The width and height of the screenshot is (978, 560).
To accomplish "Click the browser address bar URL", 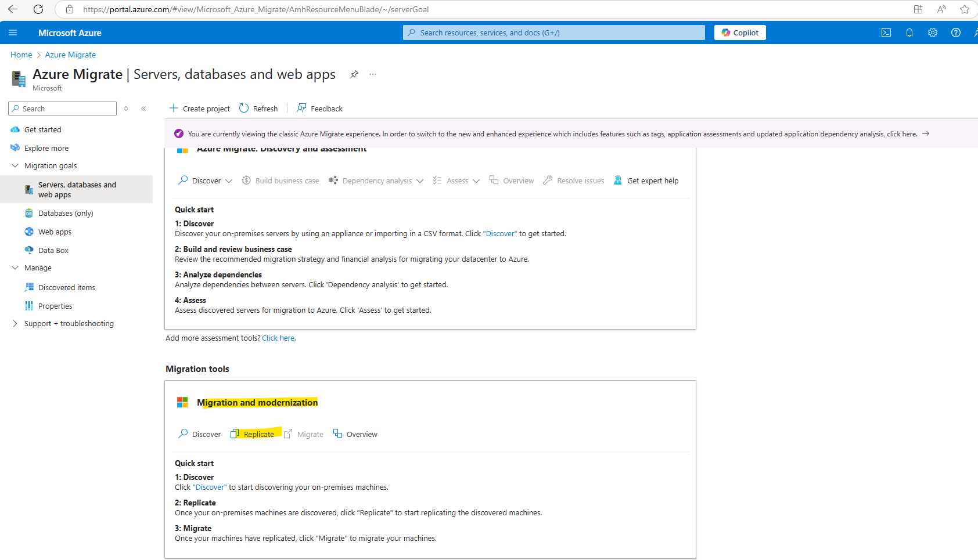I will (x=256, y=9).
